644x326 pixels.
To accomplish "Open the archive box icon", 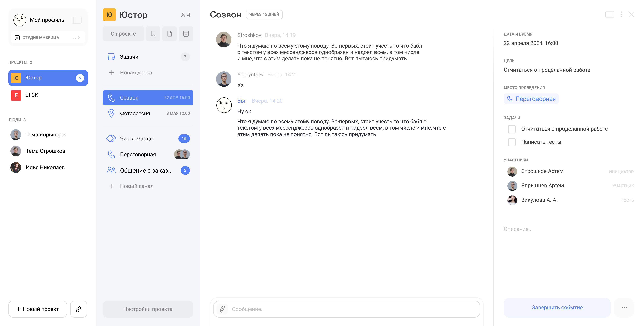I will tap(186, 34).
